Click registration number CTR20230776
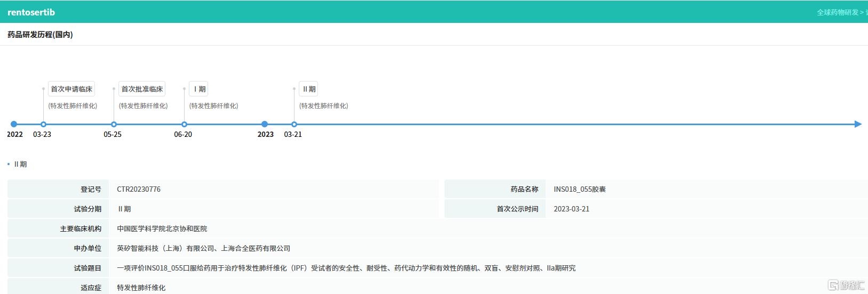868x294 pixels. [x=139, y=189]
